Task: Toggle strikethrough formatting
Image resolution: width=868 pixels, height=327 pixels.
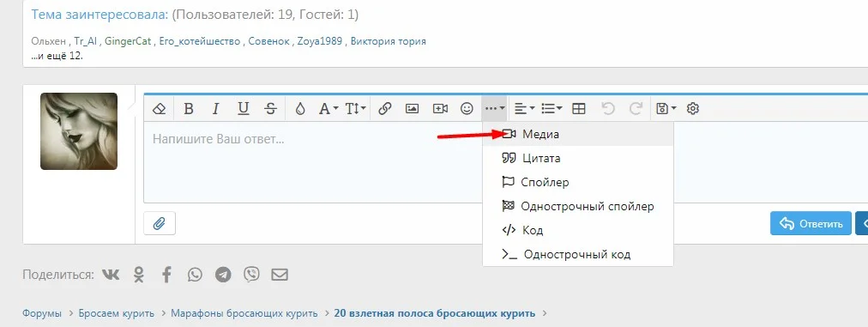Action: tap(270, 109)
